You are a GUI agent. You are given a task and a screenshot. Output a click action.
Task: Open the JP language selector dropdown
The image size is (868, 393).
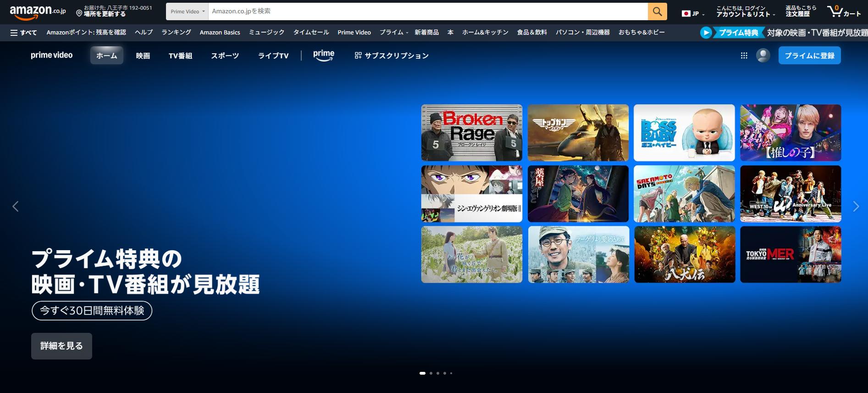[x=693, y=14]
